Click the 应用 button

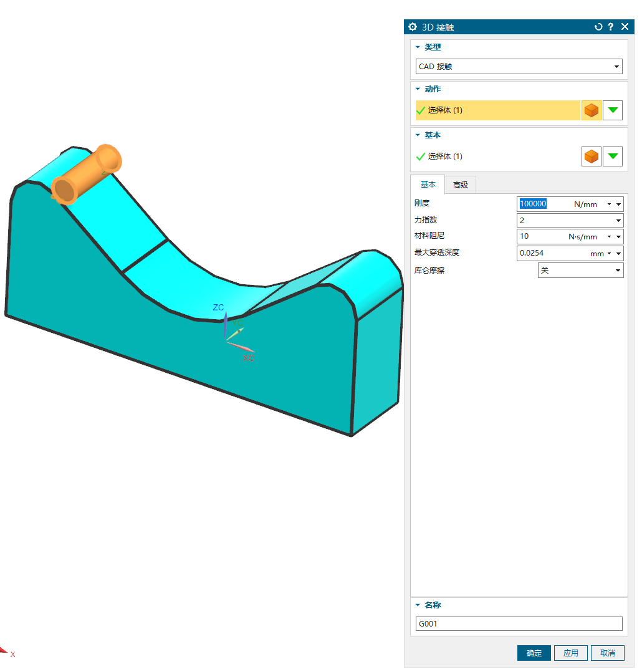point(571,653)
